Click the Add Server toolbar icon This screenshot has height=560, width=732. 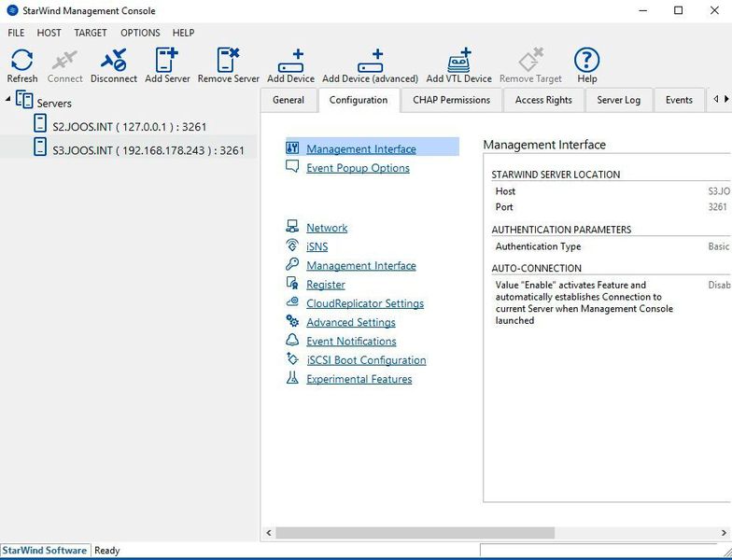(x=166, y=60)
